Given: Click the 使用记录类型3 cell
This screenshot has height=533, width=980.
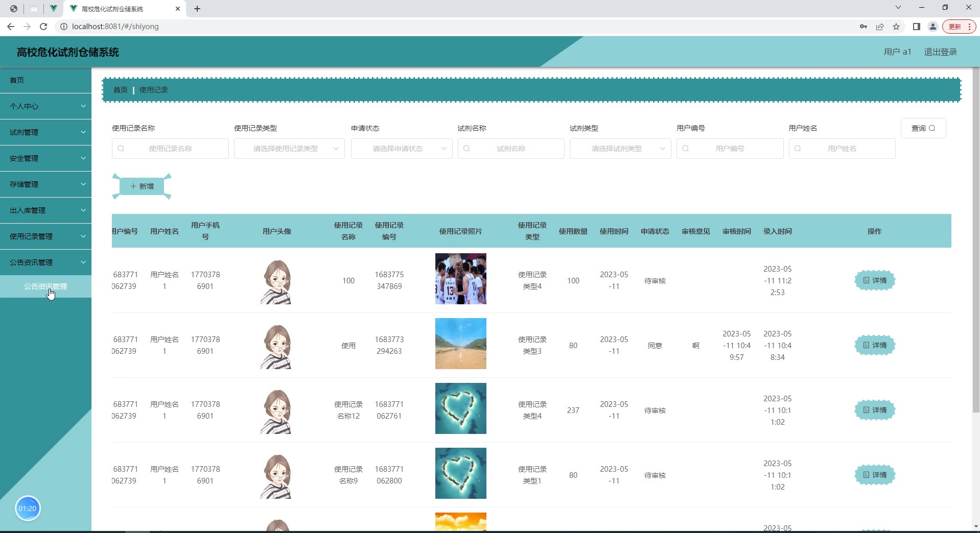Looking at the screenshot, I should coord(532,346).
